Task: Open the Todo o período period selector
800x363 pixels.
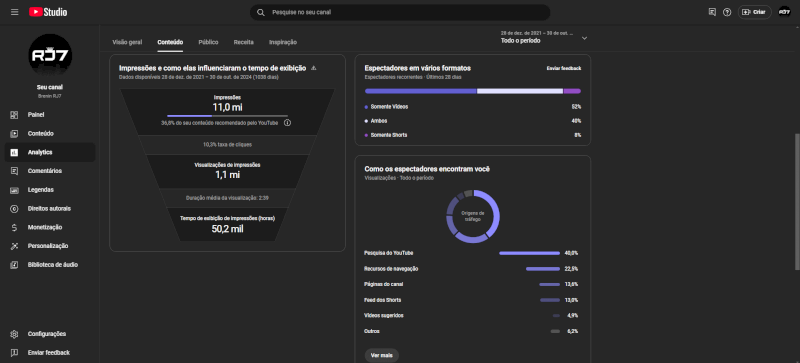Action: [x=544, y=37]
